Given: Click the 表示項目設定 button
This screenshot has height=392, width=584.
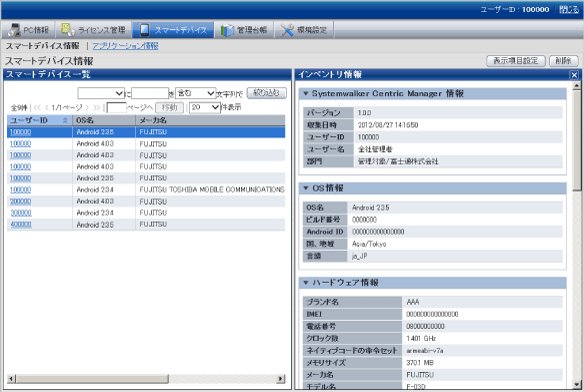Looking at the screenshot, I should coord(515,61).
